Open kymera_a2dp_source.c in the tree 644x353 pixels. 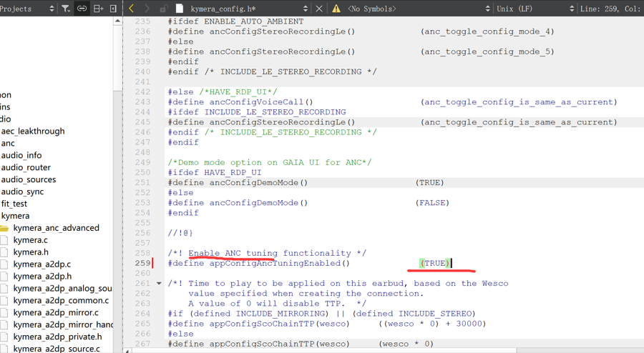click(57, 349)
